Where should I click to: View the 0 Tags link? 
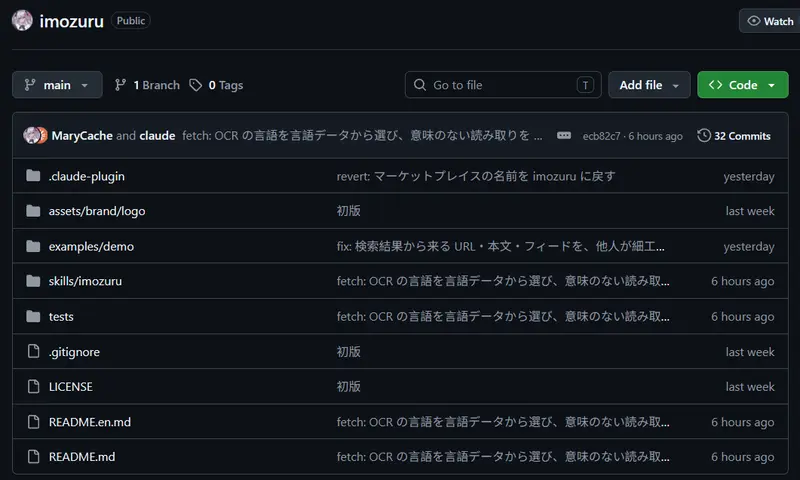coord(216,85)
